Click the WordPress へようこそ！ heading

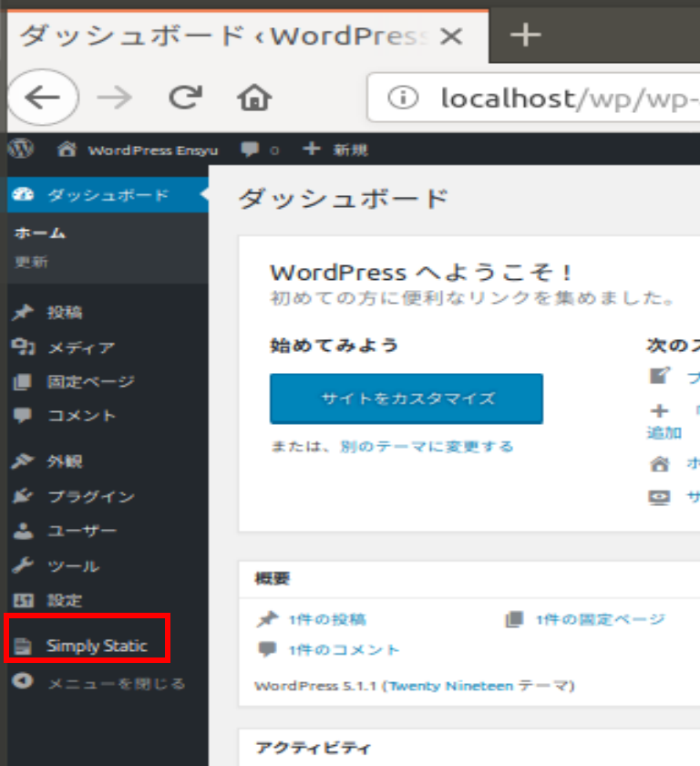tap(421, 272)
